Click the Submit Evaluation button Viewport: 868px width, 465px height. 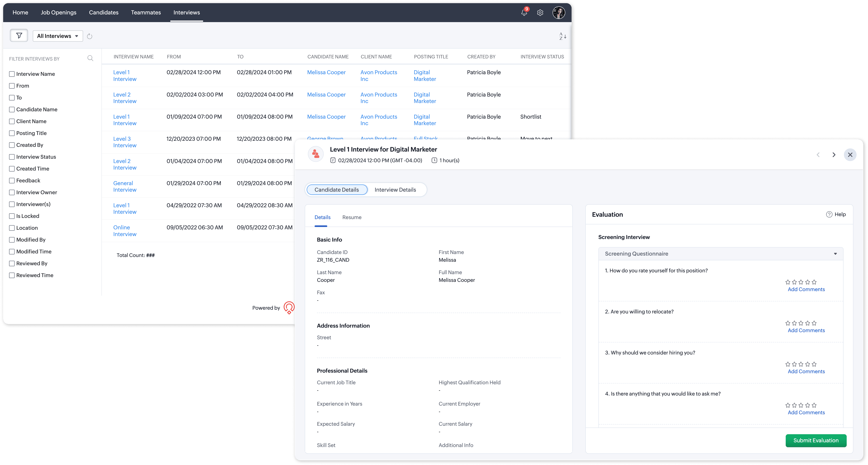click(x=816, y=440)
